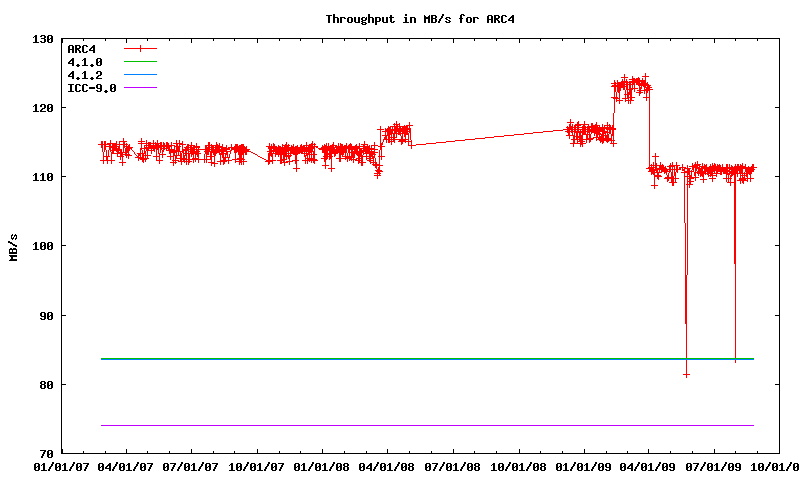The width and height of the screenshot is (800, 480).
Task: Click the lowest red data point near 81 MB/s
Action: coord(686,374)
